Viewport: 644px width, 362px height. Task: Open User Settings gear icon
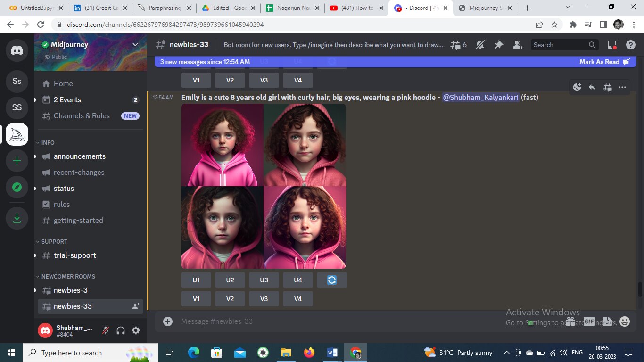click(136, 330)
